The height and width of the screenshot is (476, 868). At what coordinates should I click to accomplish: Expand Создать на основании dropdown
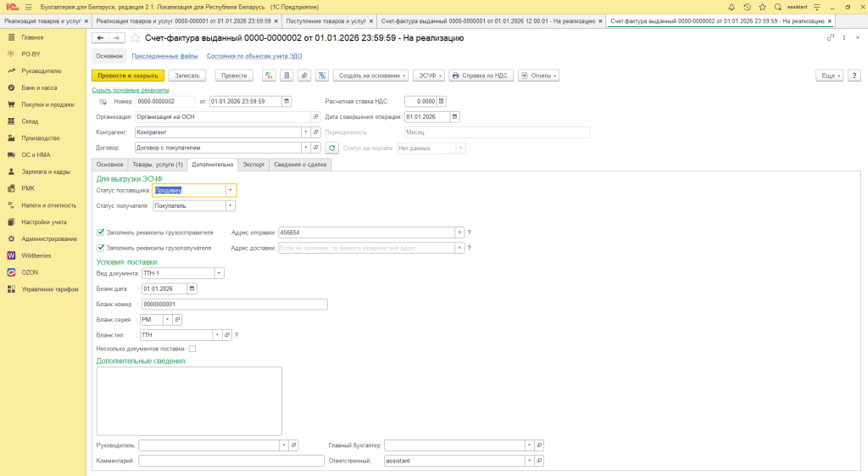pos(371,76)
